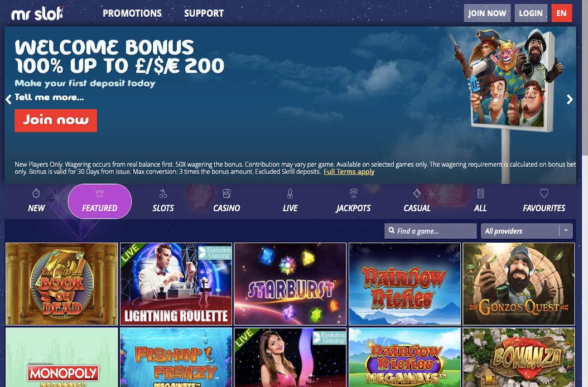Click the Login button in header
Screen dimensions: 588x387
531,13
